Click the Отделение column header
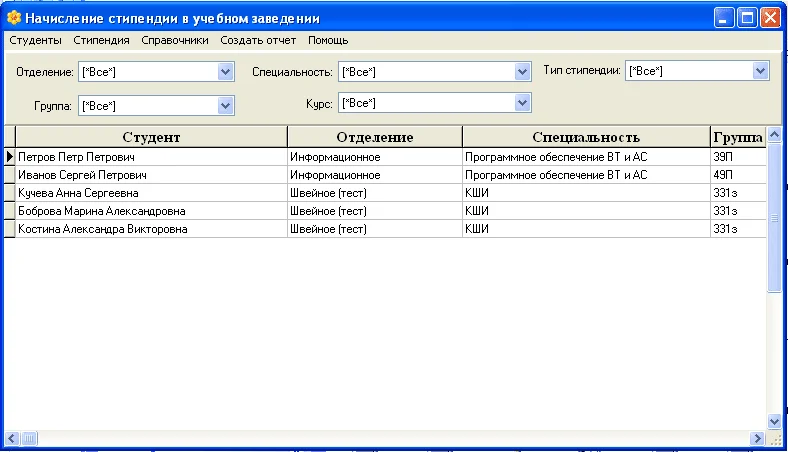The width and height of the screenshot is (788, 452). 374,137
